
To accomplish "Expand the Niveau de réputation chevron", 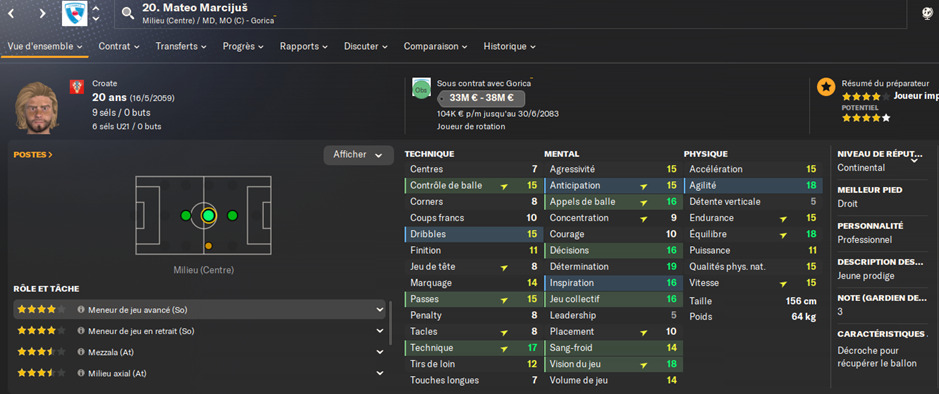I will pyautogui.click(x=914, y=160).
